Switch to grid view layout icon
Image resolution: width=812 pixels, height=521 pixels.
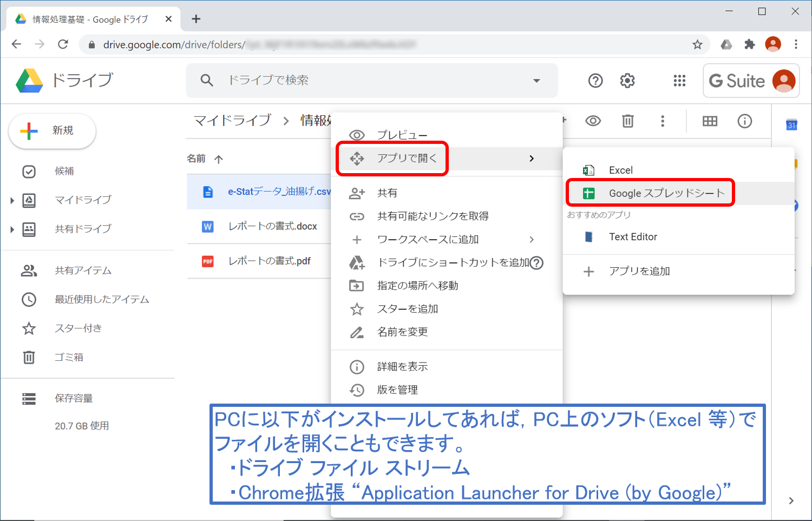point(710,121)
